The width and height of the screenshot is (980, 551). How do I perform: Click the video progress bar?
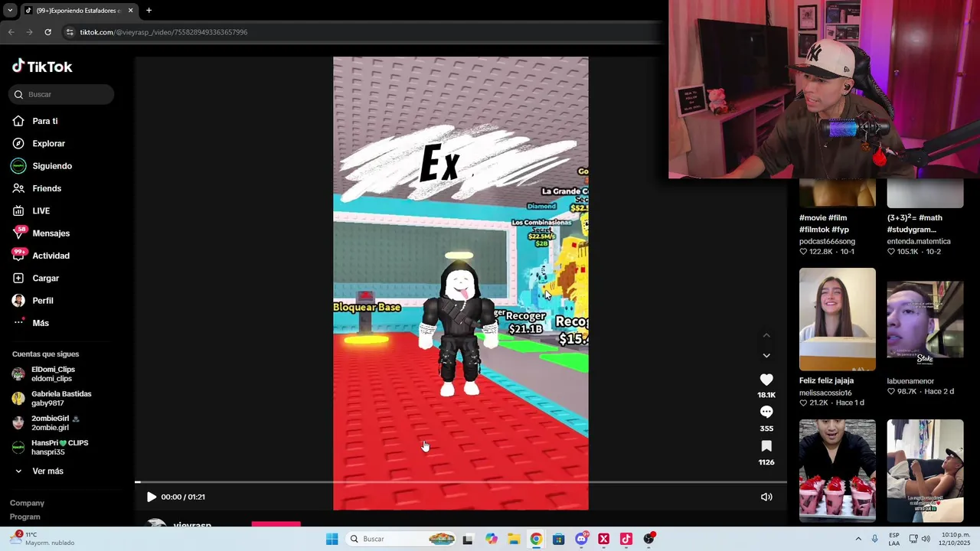point(460,482)
